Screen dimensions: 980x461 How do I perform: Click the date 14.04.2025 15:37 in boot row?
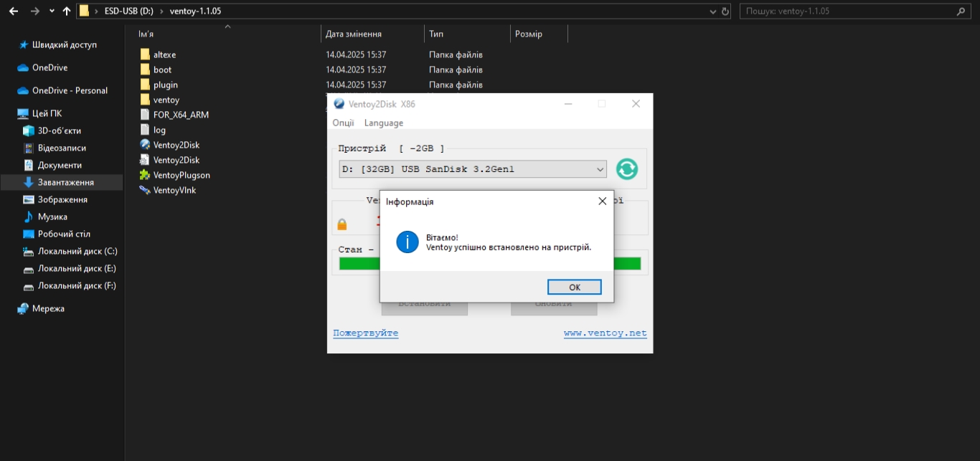click(x=356, y=70)
